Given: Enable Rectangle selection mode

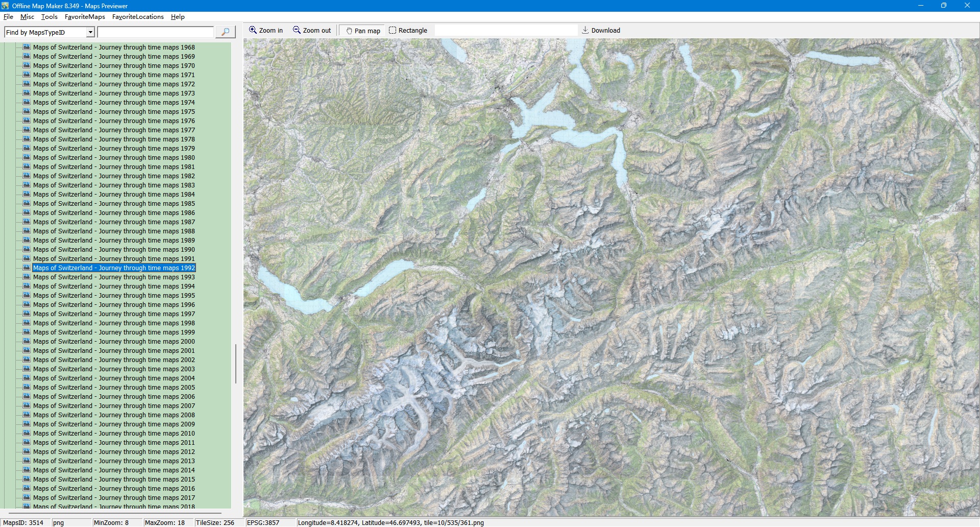Looking at the screenshot, I should tap(408, 31).
